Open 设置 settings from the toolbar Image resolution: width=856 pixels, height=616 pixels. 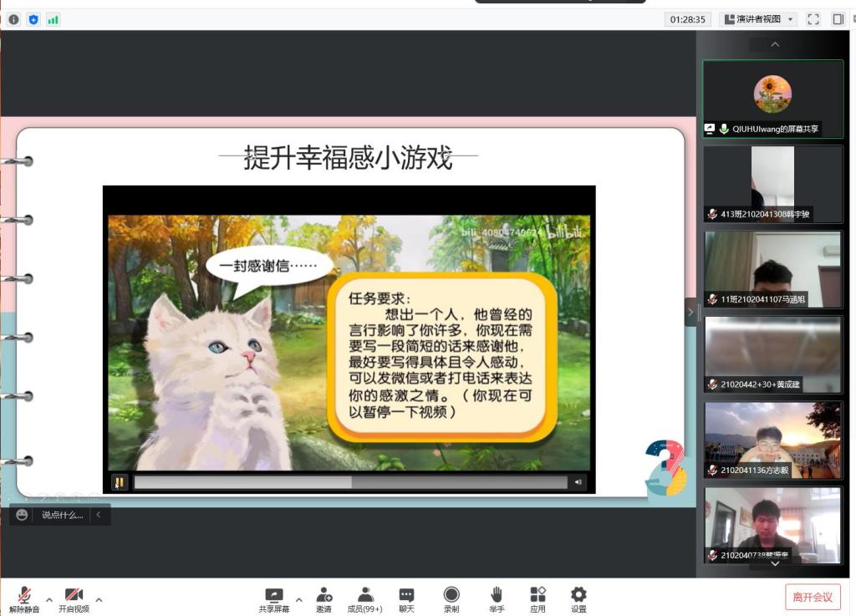point(578,598)
